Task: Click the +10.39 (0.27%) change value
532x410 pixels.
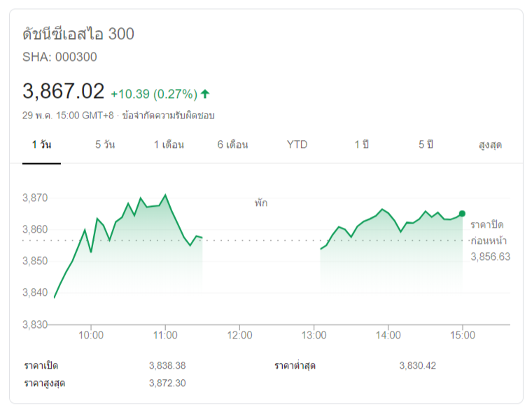Action: (153, 94)
